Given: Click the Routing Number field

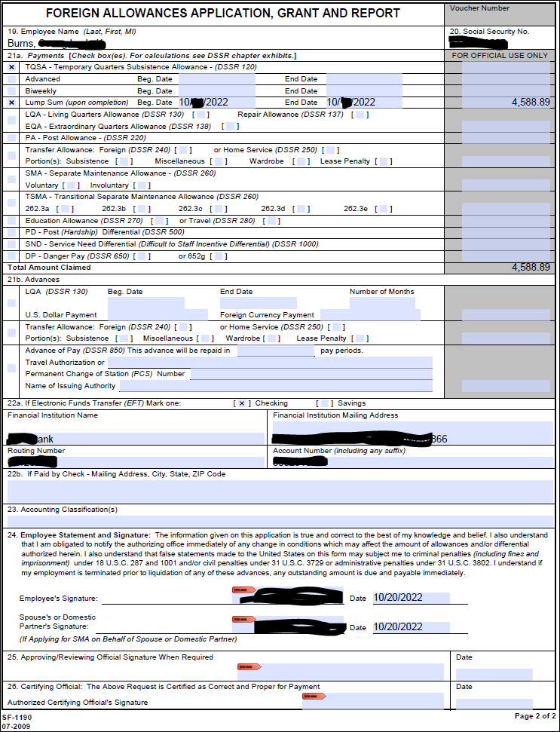Looking at the screenshot, I should coord(136,462).
